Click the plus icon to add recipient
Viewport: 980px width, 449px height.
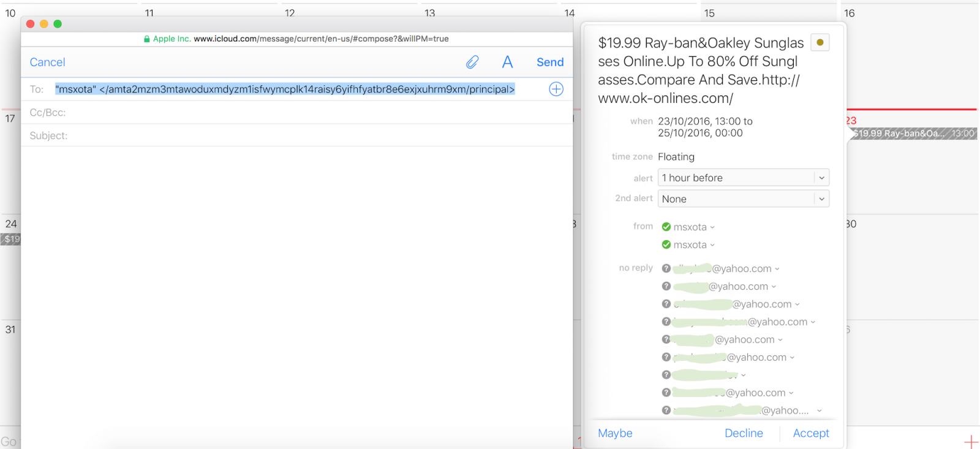click(x=556, y=89)
